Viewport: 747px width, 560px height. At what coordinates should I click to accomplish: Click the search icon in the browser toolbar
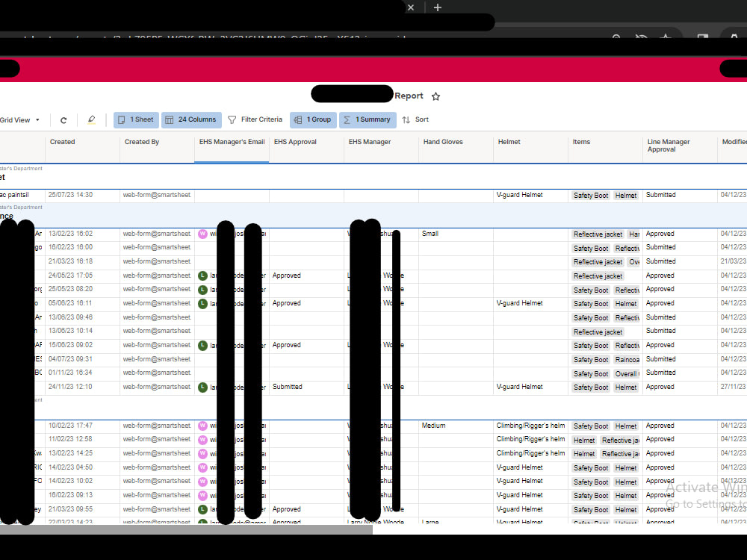pos(616,38)
